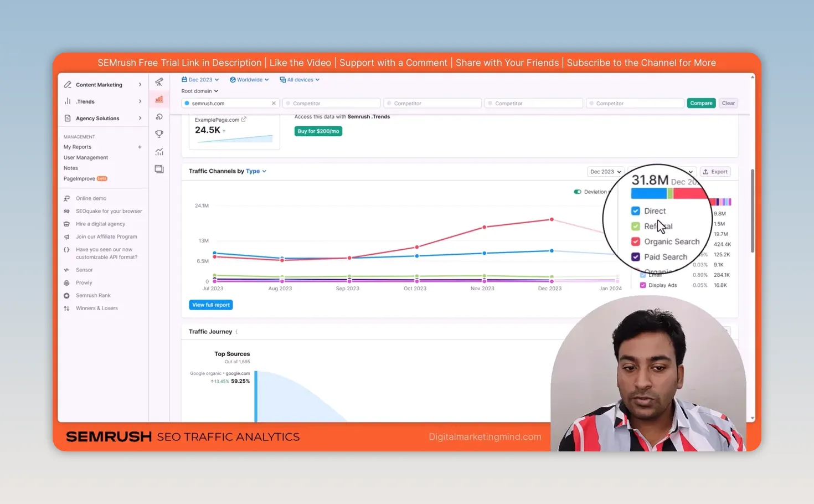Click the page vertical scrollbar thumb
This screenshot has width=814, height=504.
[x=752, y=210]
